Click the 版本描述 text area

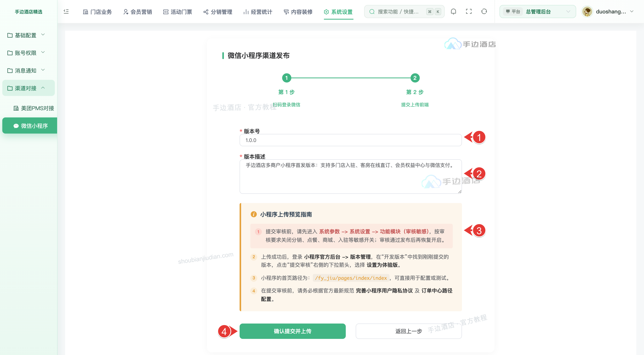pos(351,177)
